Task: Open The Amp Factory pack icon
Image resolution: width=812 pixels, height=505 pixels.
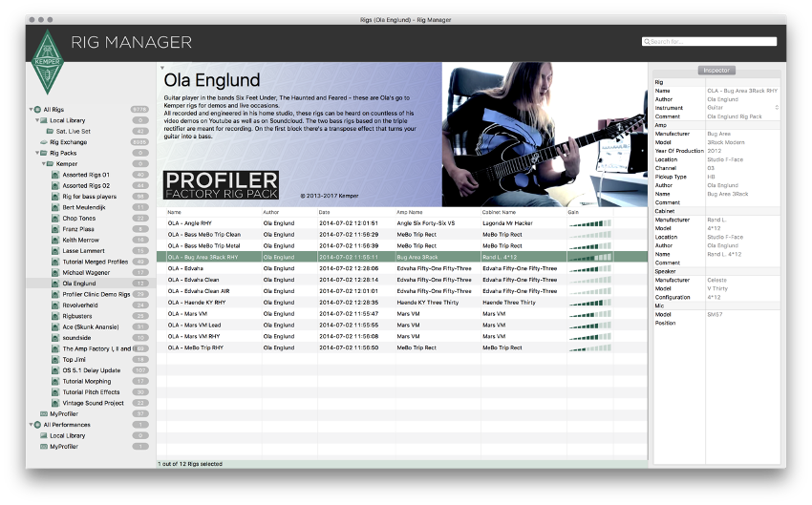Action: pos(55,348)
